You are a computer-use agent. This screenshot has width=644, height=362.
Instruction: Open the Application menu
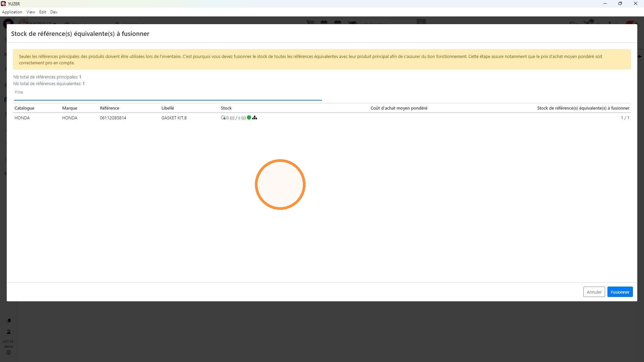pos(12,12)
